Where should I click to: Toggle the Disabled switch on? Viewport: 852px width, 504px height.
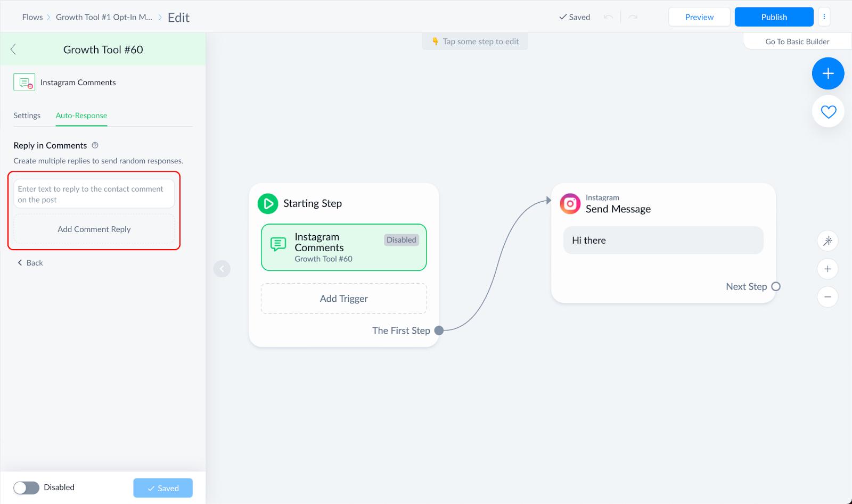[27, 488]
